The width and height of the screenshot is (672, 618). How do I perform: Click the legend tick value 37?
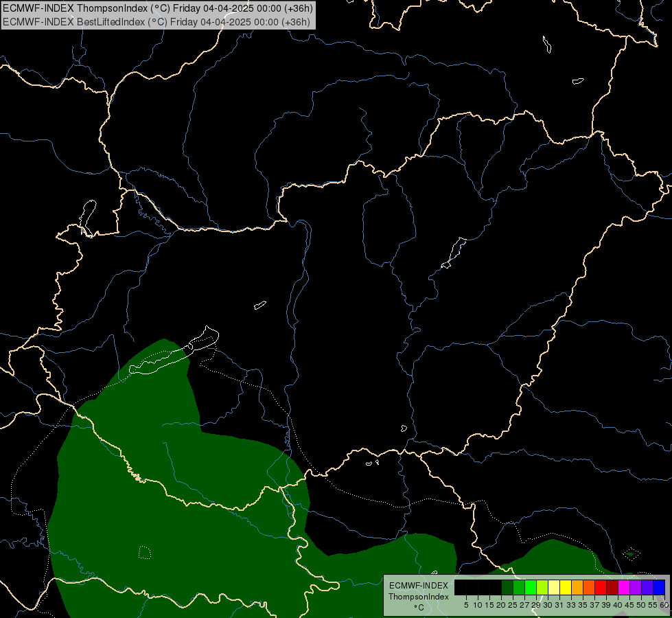tap(594, 605)
